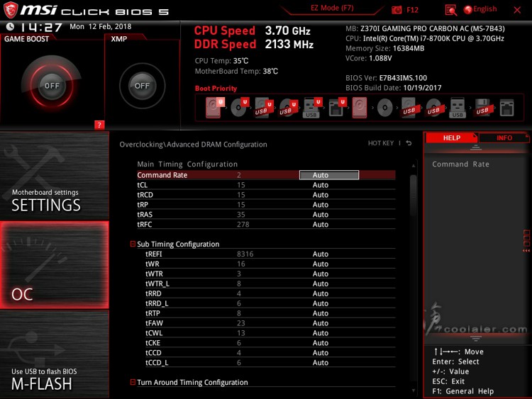
Task: Select the legacy network boot icon at row end
Action: click(507, 108)
